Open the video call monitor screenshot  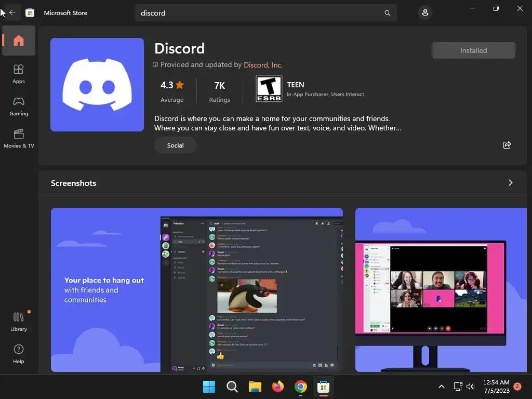441,290
